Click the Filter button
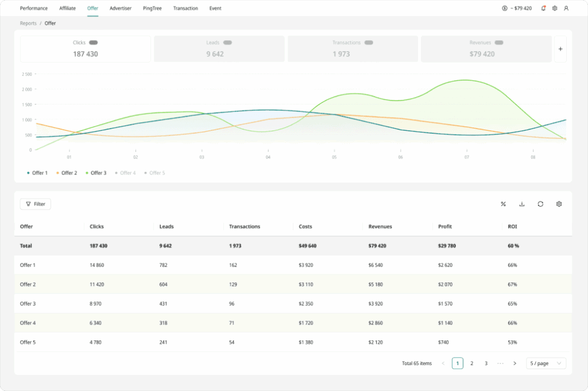Viewport: 588px width, 391px height. (x=36, y=204)
